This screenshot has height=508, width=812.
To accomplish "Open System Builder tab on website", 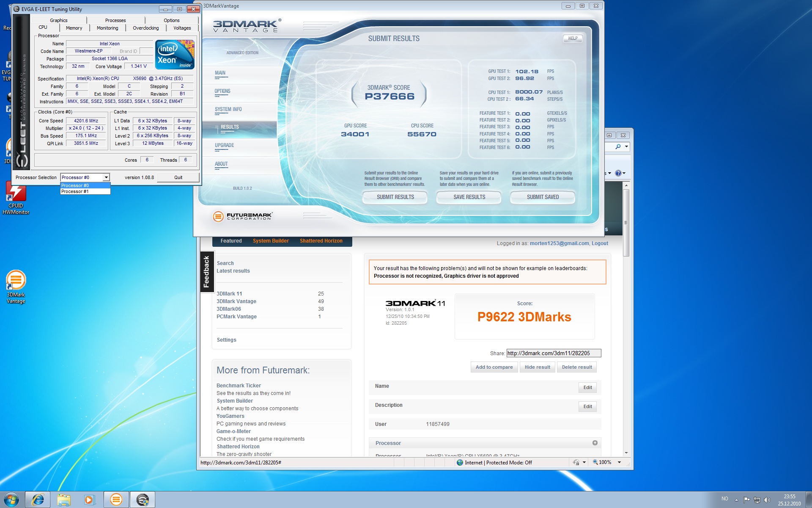I will click(x=271, y=241).
